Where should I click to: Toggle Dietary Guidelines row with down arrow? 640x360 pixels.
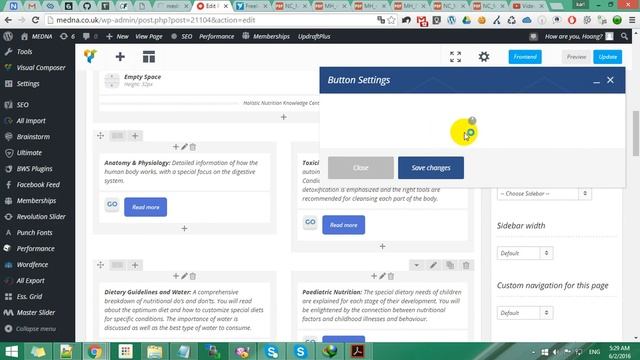tap(416, 265)
